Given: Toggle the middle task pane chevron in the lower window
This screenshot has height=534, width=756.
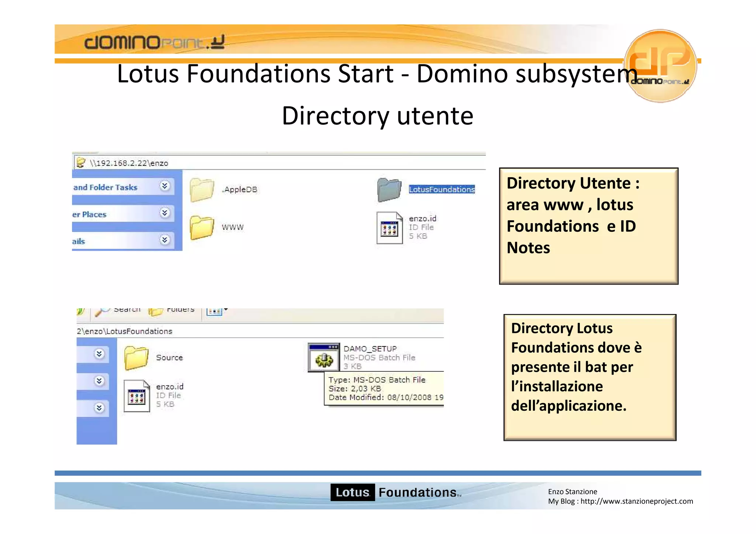Looking at the screenshot, I should click(x=99, y=381).
